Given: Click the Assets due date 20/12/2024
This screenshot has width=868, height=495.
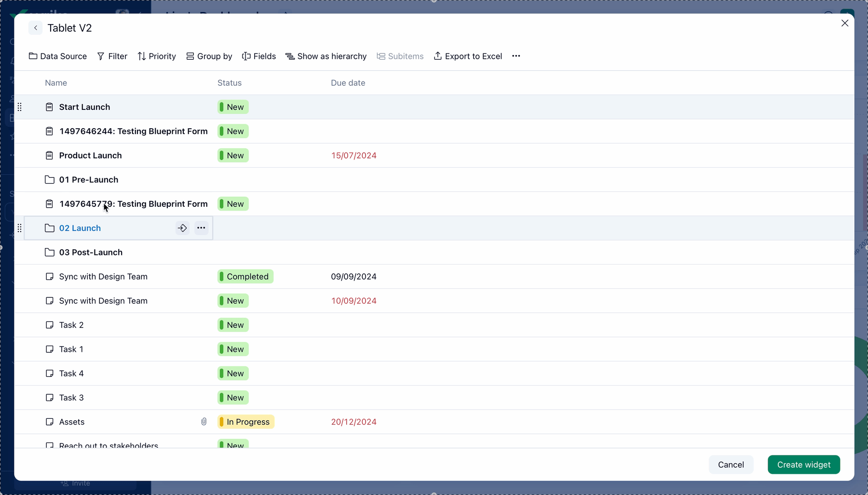Looking at the screenshot, I should pyautogui.click(x=354, y=422).
